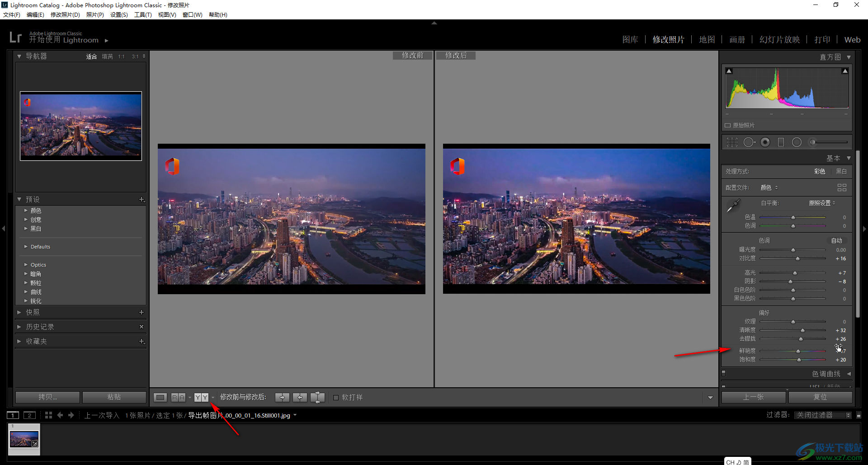
Task: Toggle the Tone Curve panel switch
Action: 724,373
